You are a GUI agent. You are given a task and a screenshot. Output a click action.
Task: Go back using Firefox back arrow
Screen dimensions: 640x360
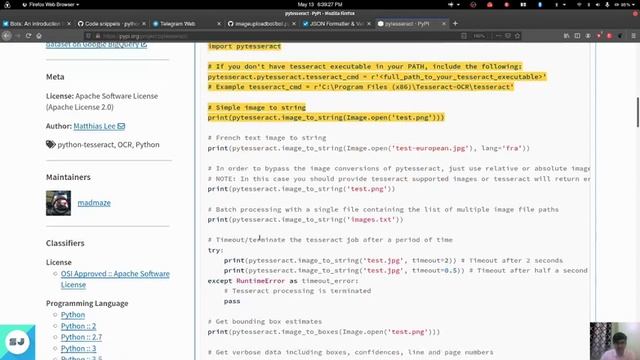[7, 36]
